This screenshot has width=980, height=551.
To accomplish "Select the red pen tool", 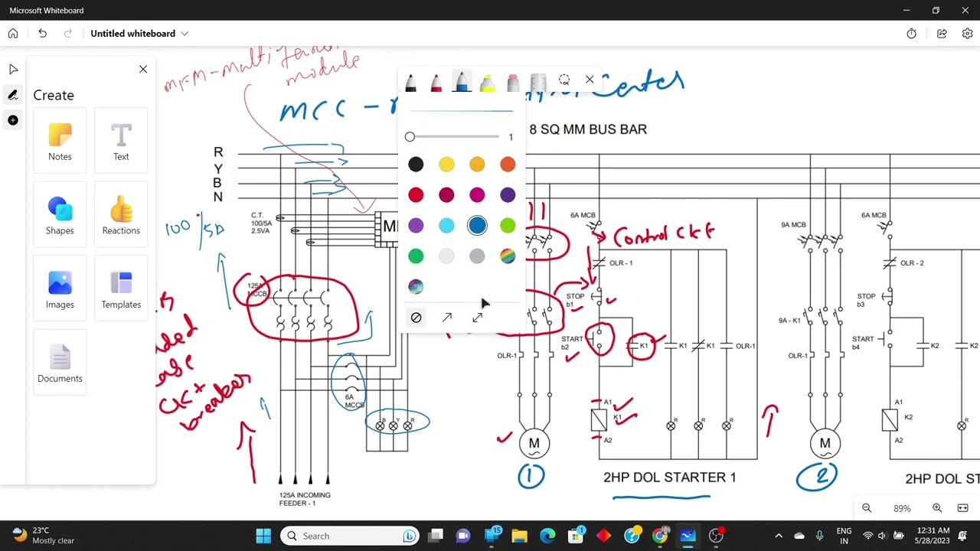I will tap(436, 82).
